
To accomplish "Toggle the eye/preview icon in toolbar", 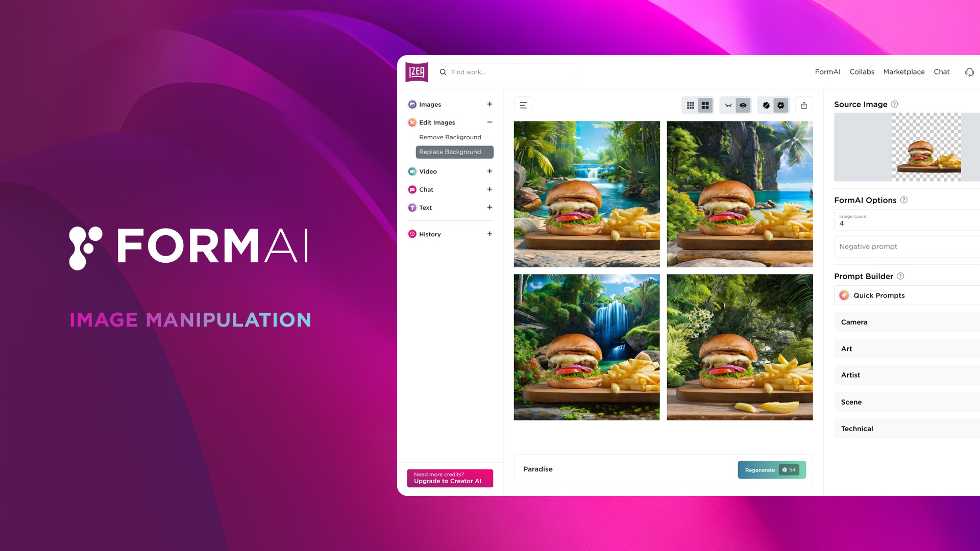I will (743, 105).
